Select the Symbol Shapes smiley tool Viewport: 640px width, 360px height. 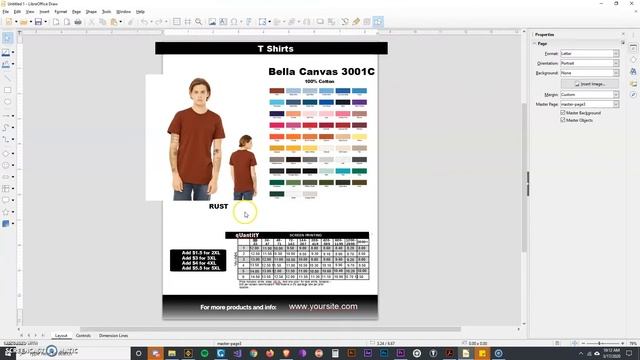6,165
